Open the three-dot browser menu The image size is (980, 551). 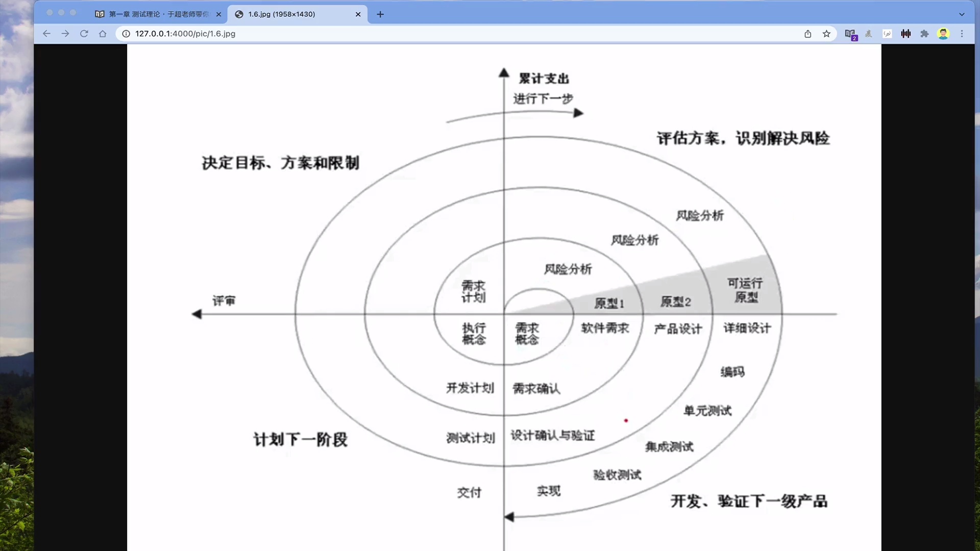(962, 34)
